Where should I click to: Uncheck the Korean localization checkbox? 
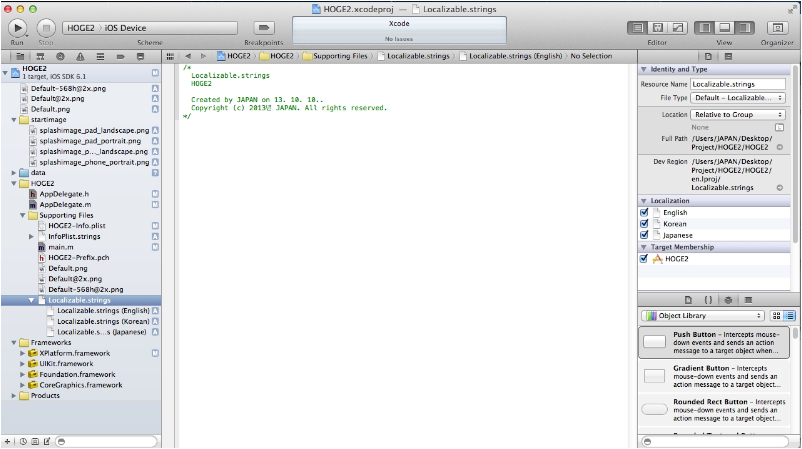click(645, 224)
